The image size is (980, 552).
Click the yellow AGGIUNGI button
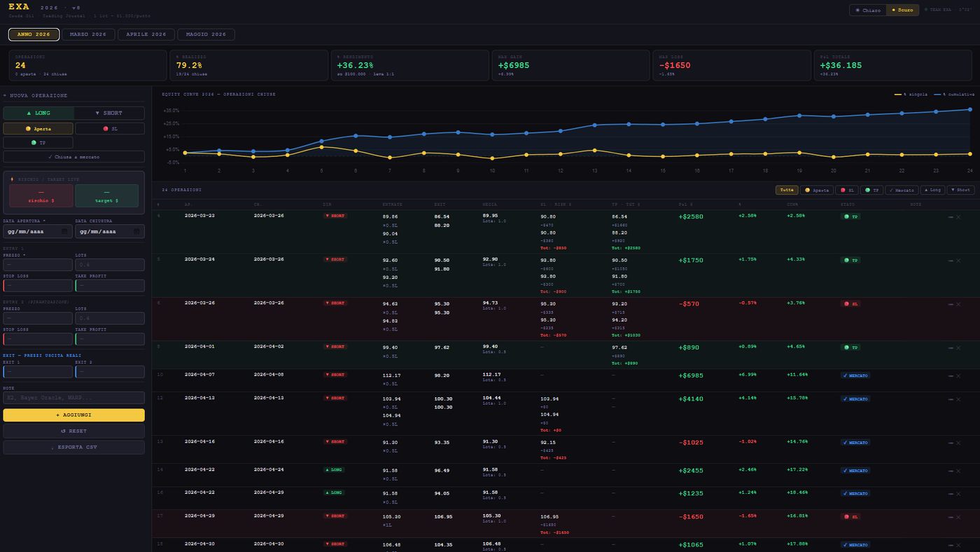pyautogui.click(x=73, y=415)
